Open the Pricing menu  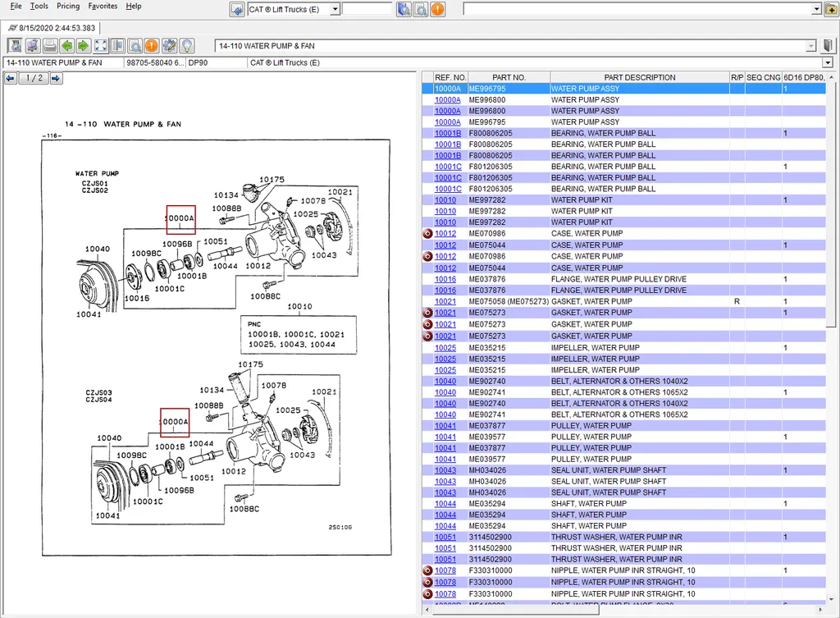pos(68,6)
